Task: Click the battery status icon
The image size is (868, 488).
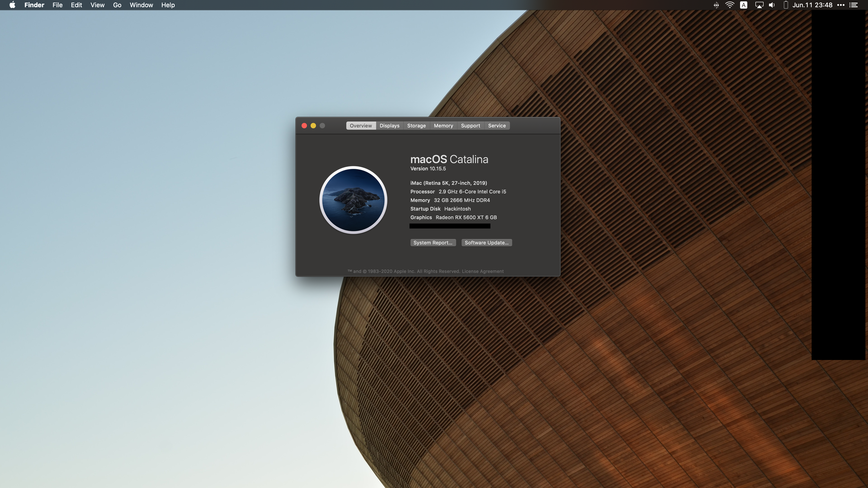Action: (785, 5)
